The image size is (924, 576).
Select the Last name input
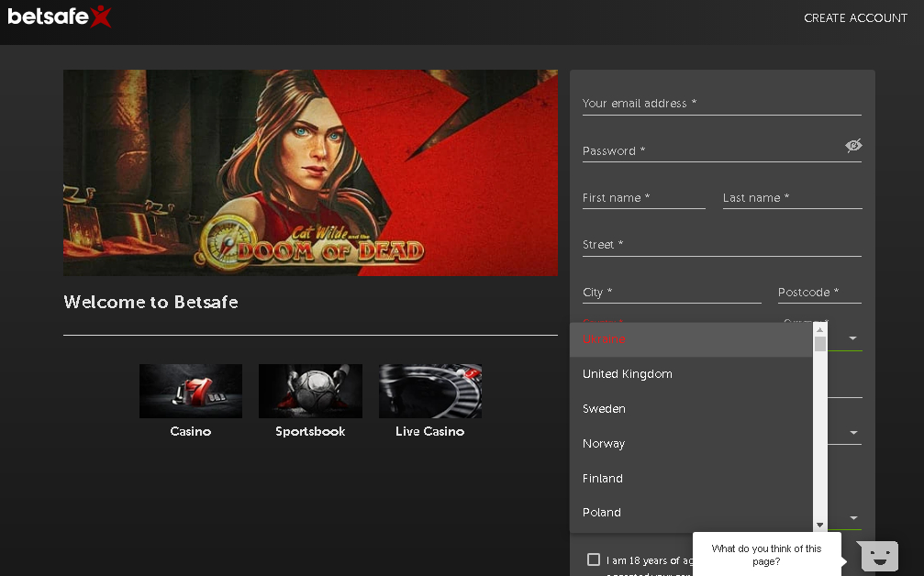pos(792,198)
